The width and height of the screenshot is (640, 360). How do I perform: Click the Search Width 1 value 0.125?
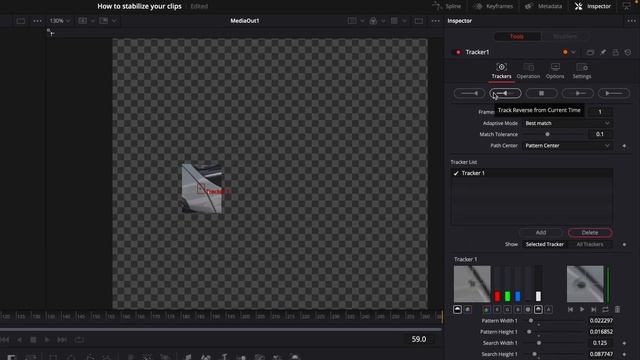(601, 343)
